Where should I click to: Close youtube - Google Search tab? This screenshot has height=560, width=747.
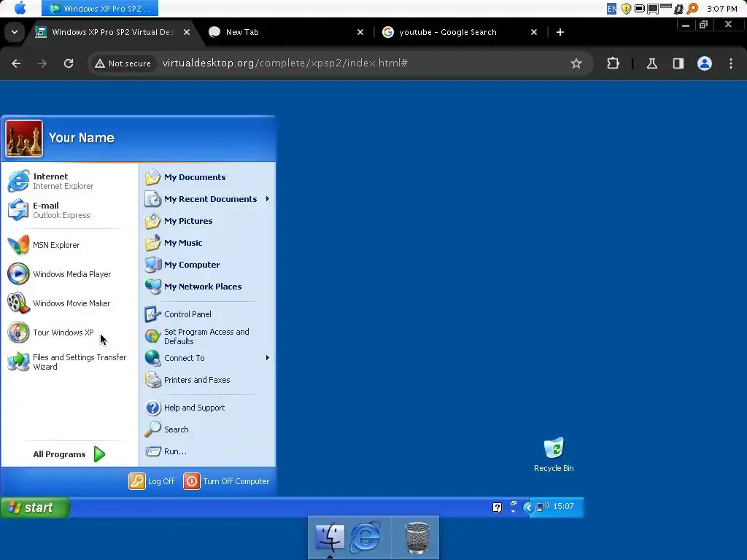click(533, 32)
